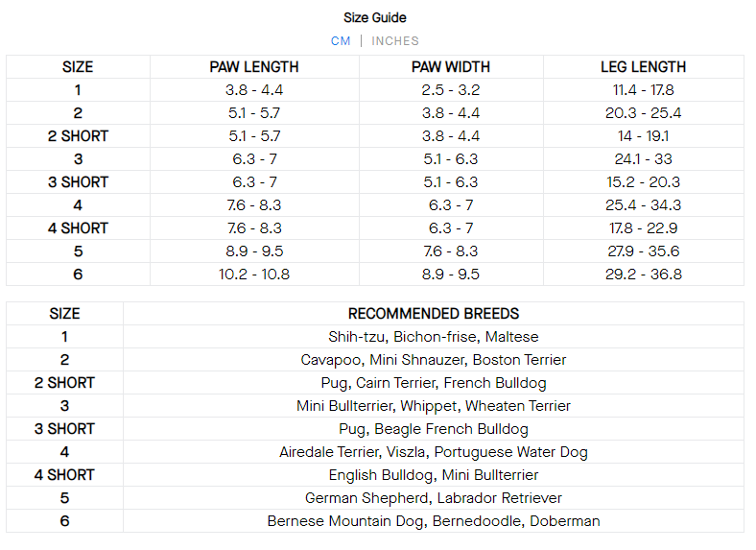Click the German Shepherd, Labrador Retriever cell
The image size is (756, 550).
[x=434, y=498]
